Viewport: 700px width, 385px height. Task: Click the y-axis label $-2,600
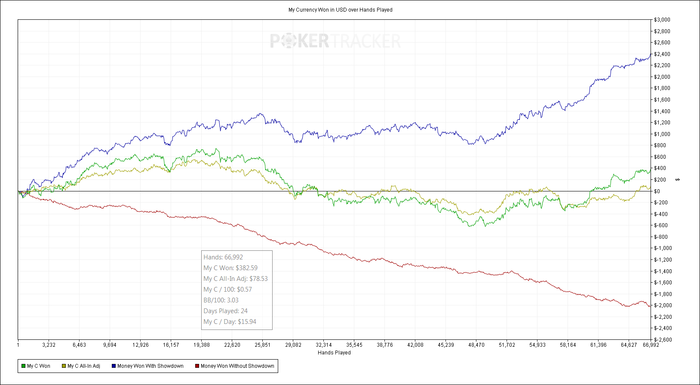pyautogui.click(x=663, y=339)
